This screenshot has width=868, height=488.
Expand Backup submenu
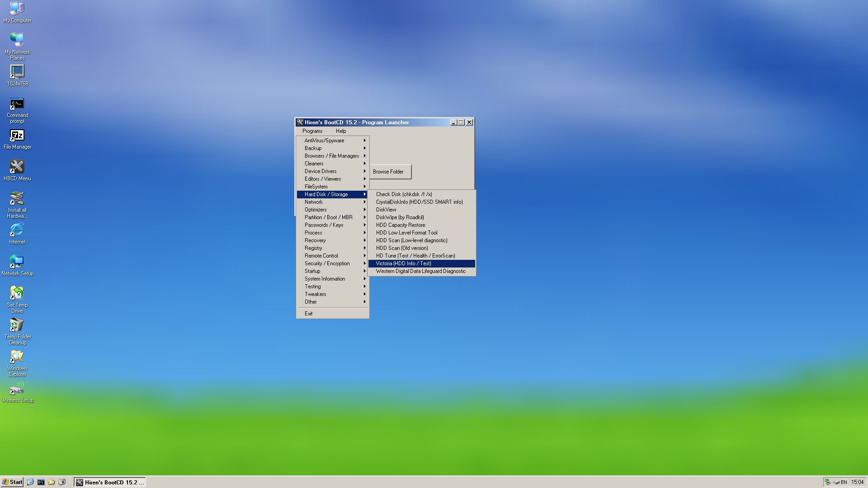(x=333, y=148)
